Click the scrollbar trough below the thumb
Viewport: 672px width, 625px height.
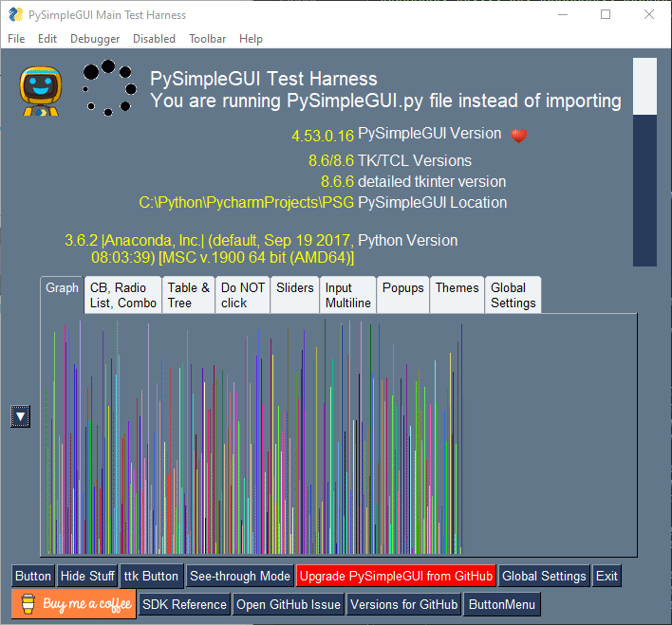[x=644, y=191]
